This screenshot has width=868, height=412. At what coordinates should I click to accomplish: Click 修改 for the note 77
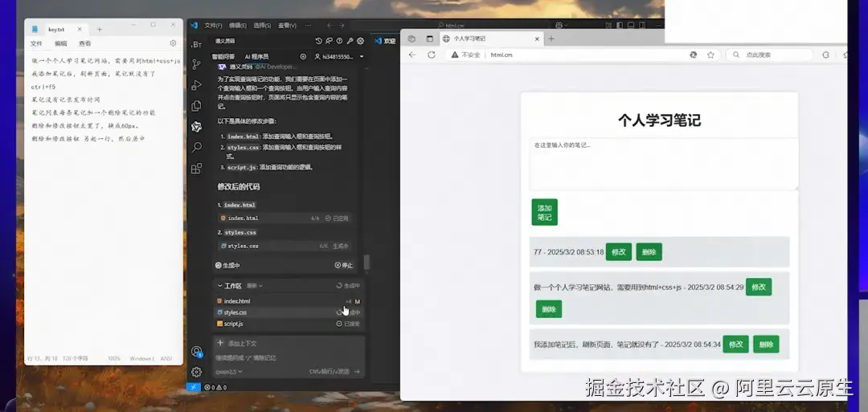(x=618, y=251)
